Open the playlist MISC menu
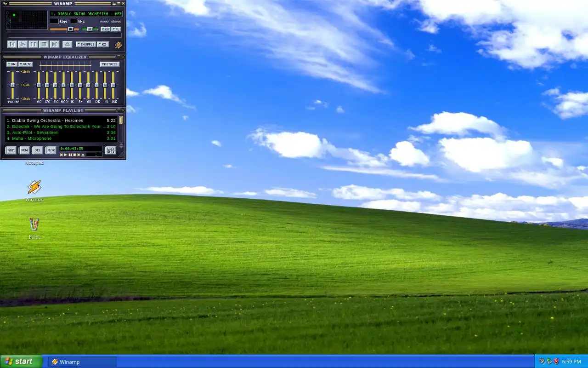588x368 pixels. (x=51, y=150)
